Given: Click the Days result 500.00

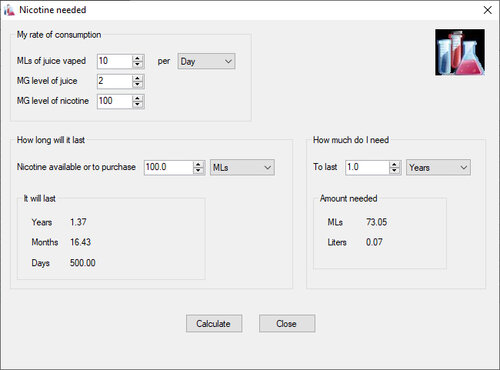Looking at the screenshot, I should pyautogui.click(x=83, y=263).
